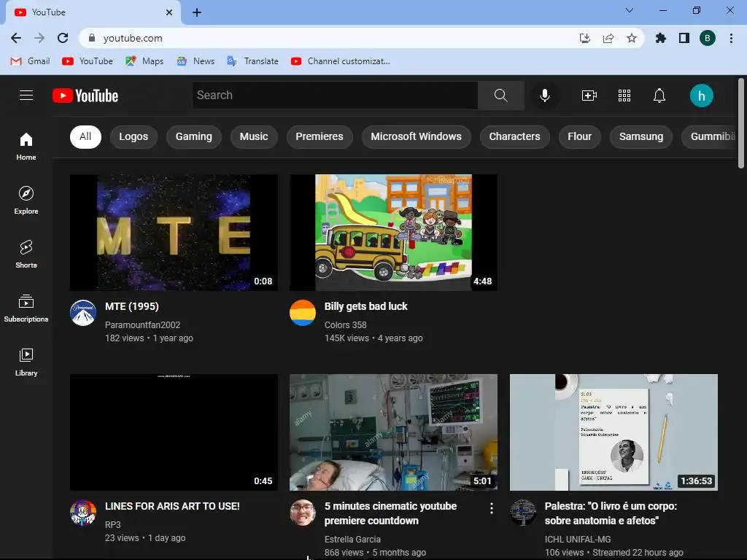Open options for 5 minutes cinematic video
This screenshot has width=747, height=560.
pyautogui.click(x=491, y=508)
